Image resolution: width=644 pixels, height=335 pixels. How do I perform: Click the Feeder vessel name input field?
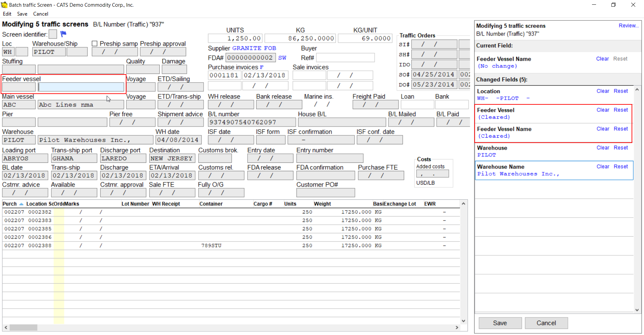[81, 87]
